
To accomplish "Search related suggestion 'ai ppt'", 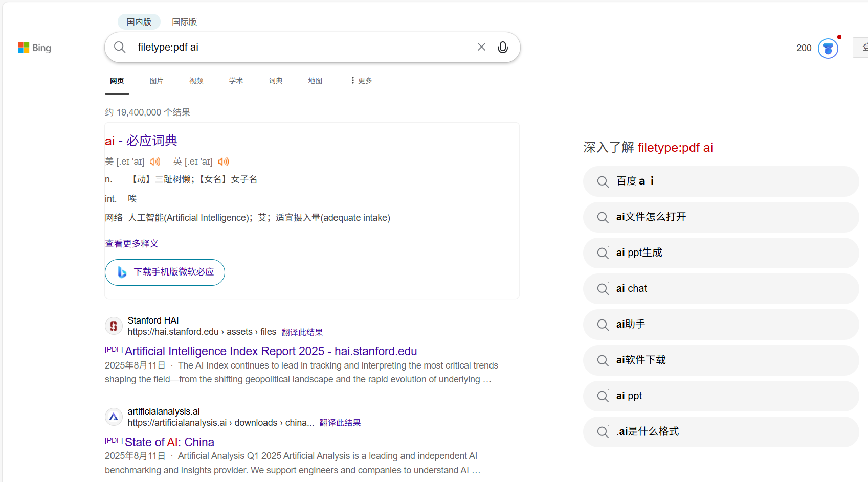I will click(x=721, y=396).
